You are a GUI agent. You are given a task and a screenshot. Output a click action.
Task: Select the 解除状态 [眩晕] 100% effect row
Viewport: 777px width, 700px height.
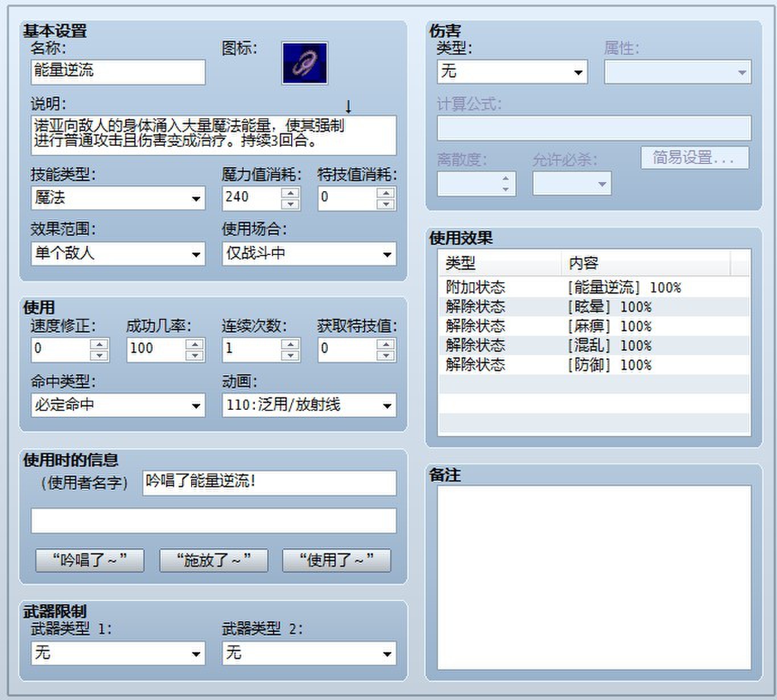tap(594, 307)
